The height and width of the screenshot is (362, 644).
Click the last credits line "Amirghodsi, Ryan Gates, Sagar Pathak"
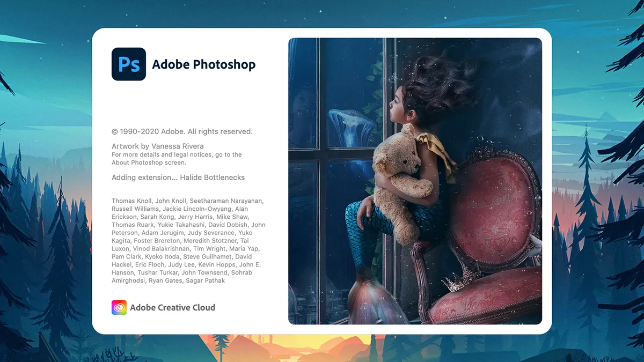(x=169, y=280)
